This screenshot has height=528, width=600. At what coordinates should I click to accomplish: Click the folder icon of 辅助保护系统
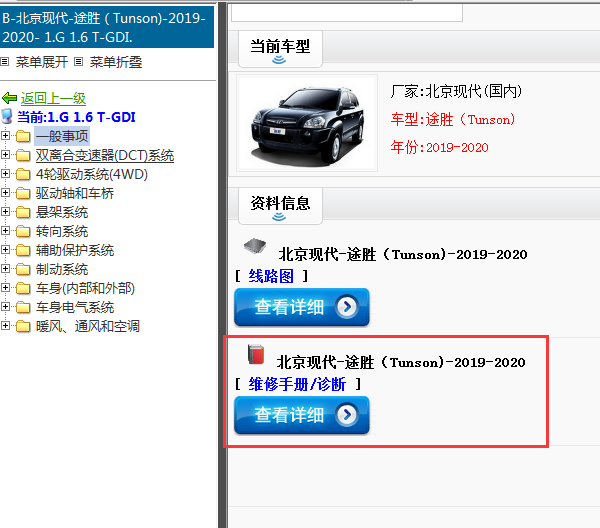tap(23, 250)
